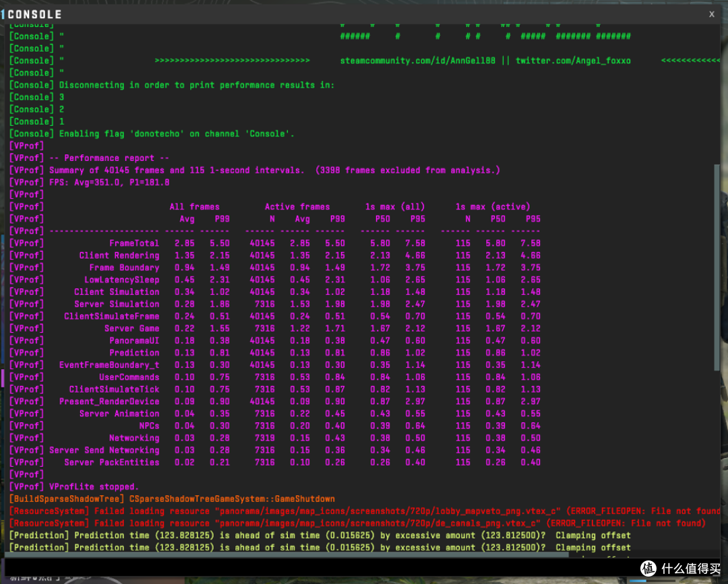Click the 'Active frames' column header
This screenshot has height=584, width=728.
pyautogui.click(x=297, y=206)
